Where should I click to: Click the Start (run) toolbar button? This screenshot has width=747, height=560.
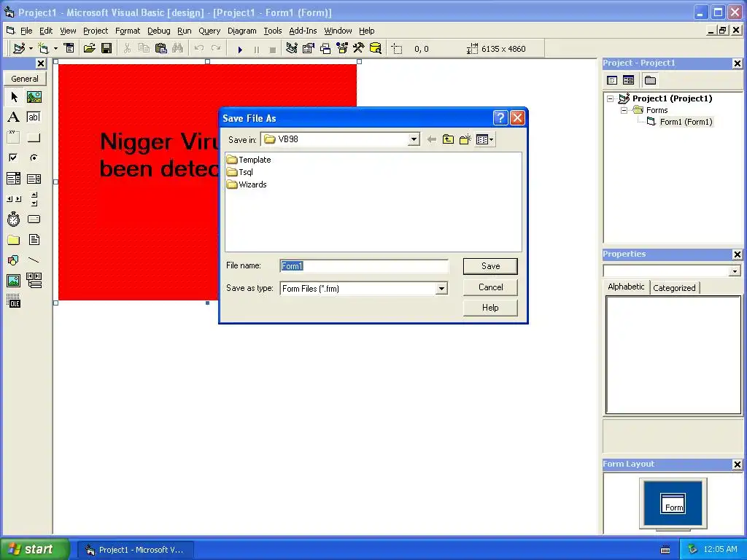click(240, 49)
